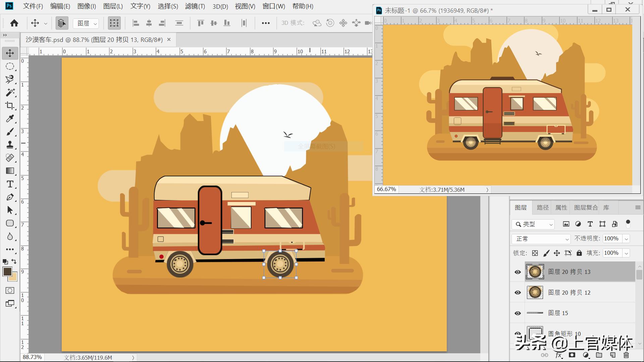Click the home button in options bar

tap(14, 23)
